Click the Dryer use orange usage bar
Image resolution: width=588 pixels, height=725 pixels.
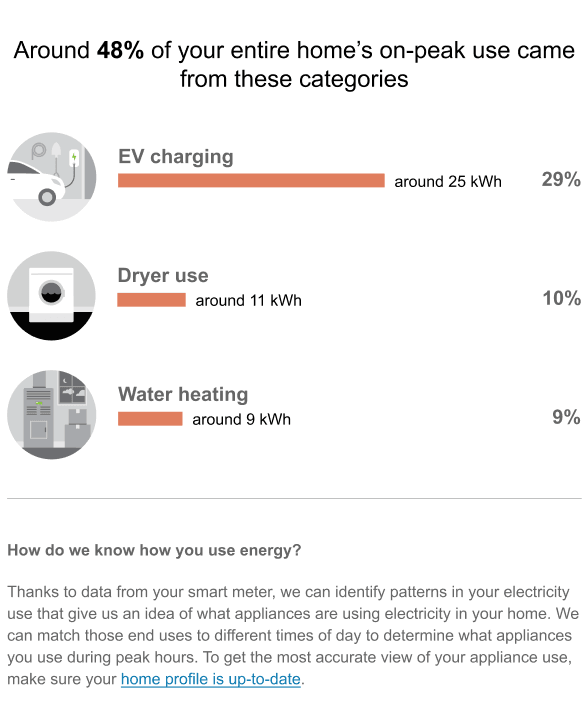click(152, 300)
